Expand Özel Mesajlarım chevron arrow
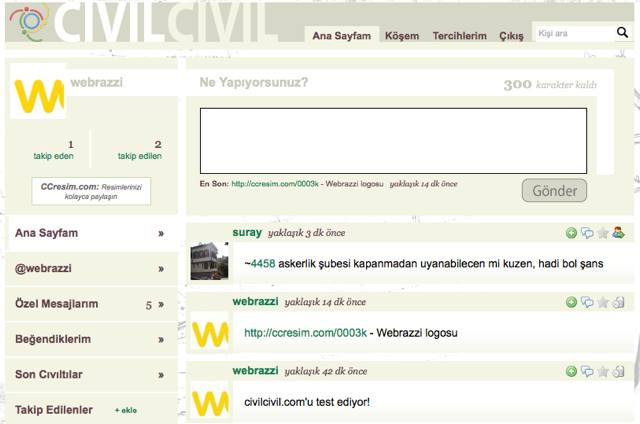Image resolution: width=640 pixels, height=424 pixels. (161, 304)
